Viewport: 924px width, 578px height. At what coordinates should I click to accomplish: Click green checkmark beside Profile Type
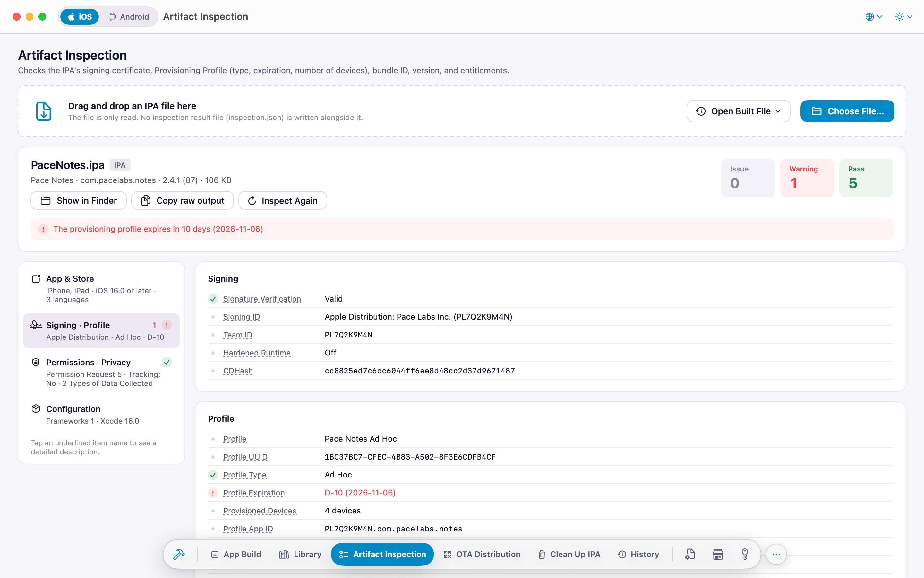point(213,475)
